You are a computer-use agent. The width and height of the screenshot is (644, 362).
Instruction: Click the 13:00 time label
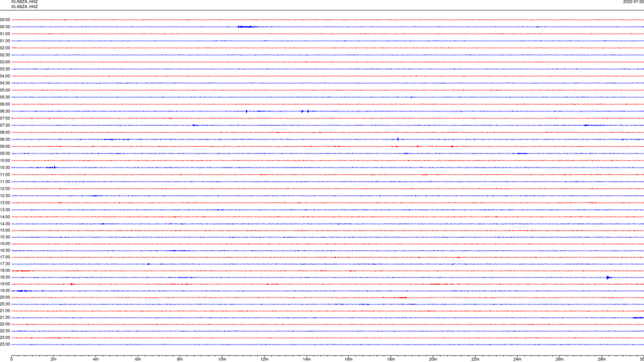click(5, 202)
